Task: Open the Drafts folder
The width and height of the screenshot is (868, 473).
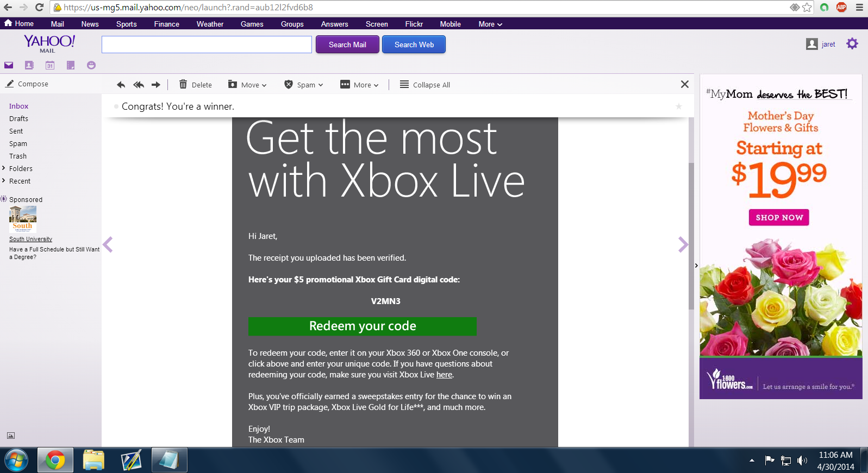Action: point(18,118)
